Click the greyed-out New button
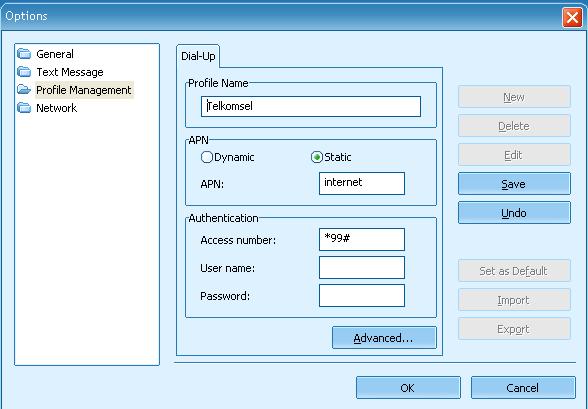The height and width of the screenshot is (409, 588). point(514,97)
